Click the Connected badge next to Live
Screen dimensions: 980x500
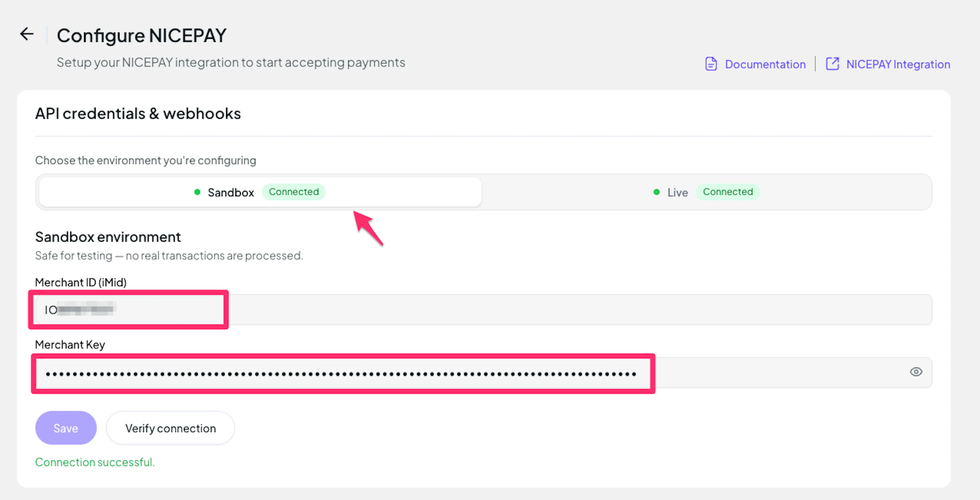pos(728,192)
